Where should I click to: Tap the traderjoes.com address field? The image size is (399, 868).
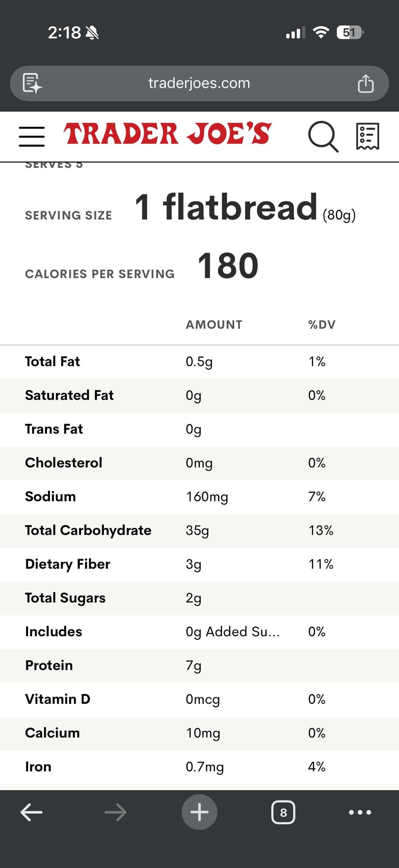pos(199,83)
